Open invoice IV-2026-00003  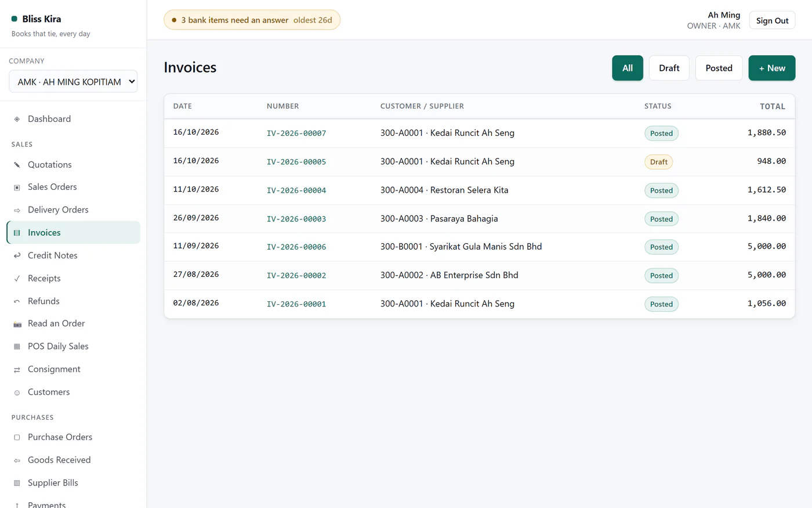(x=296, y=219)
